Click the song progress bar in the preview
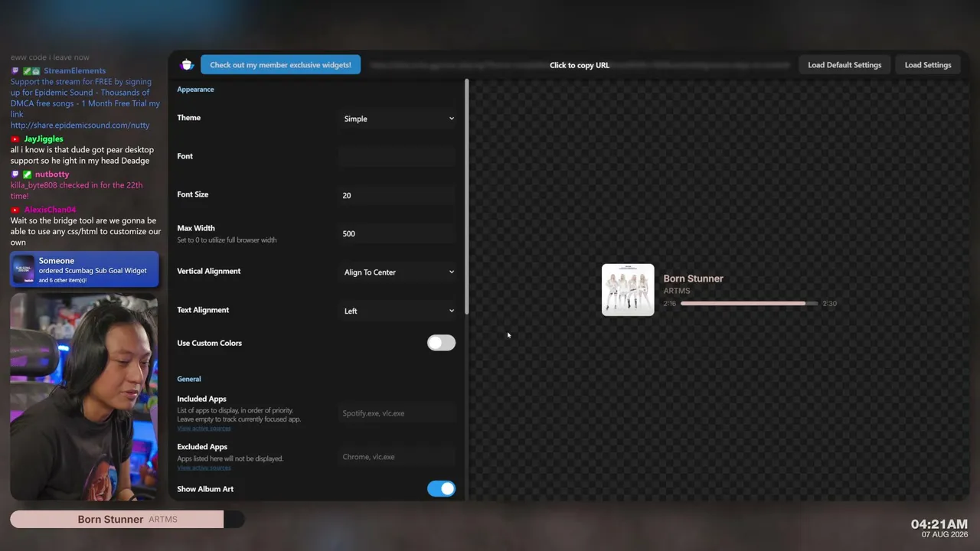 [x=749, y=304]
